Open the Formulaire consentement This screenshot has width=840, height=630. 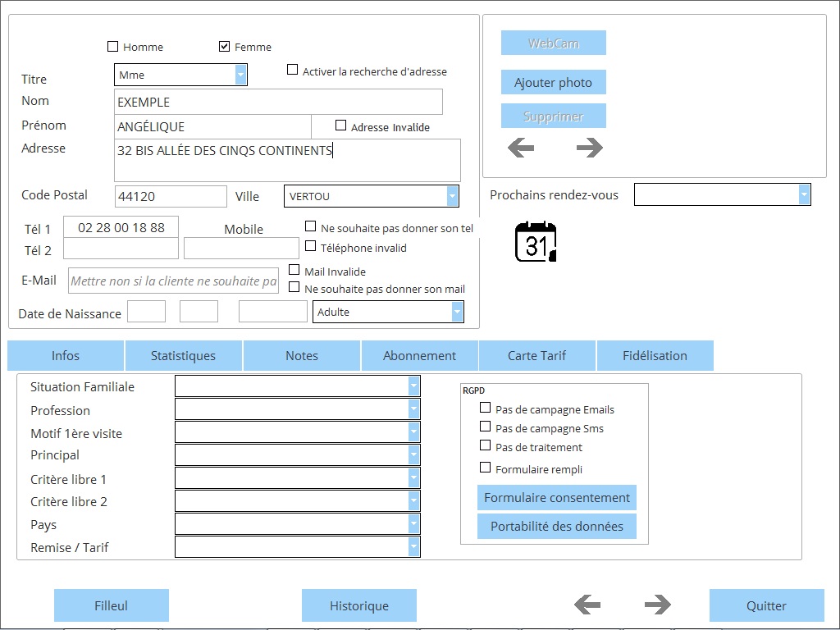(556, 497)
